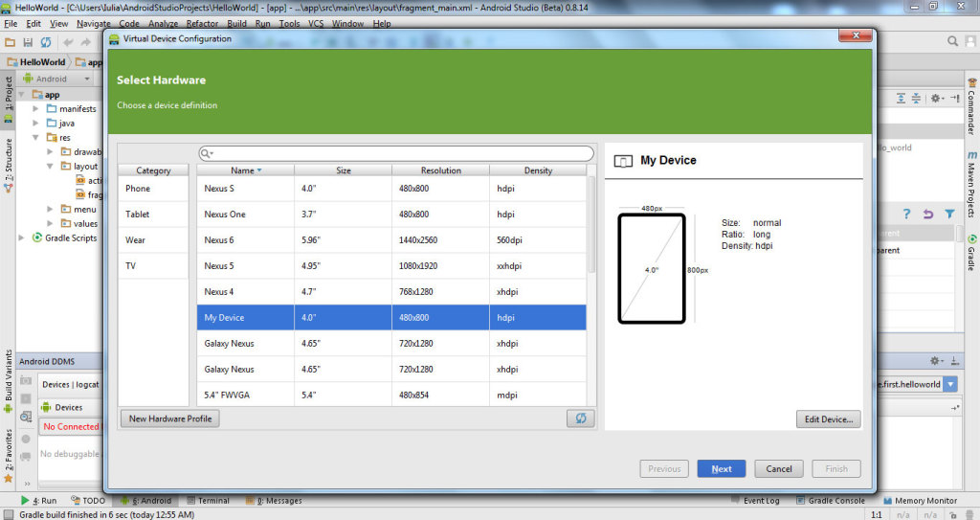This screenshot has height=520, width=980.
Task: Click the gear icon in Android DDMS header
Action: [936, 361]
